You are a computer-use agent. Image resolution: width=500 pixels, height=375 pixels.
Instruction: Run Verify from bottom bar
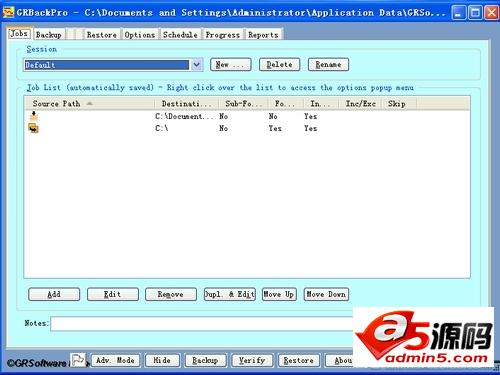tap(252, 360)
